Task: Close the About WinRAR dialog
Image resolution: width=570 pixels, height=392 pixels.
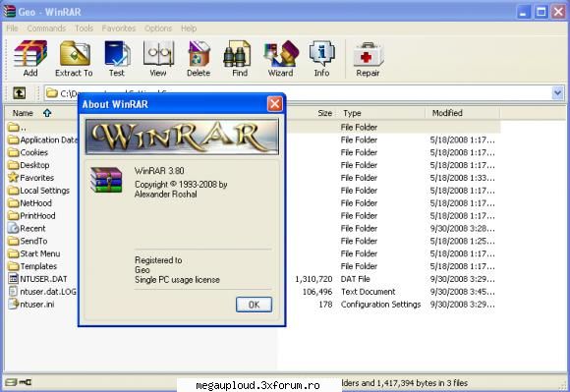Action: point(275,104)
